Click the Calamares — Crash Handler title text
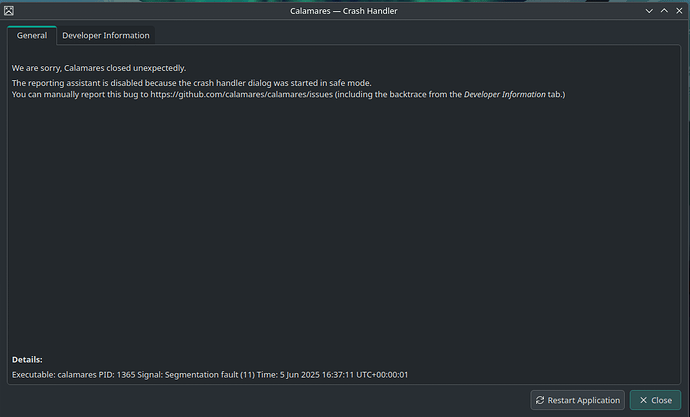 click(x=344, y=11)
